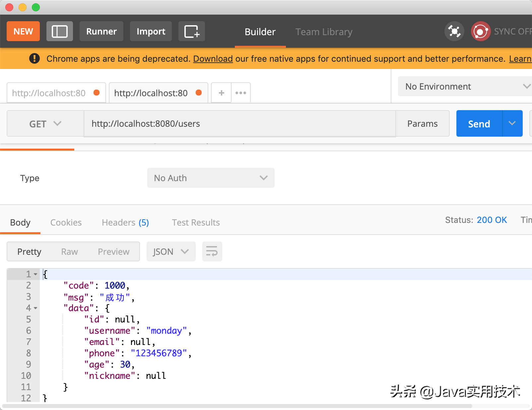Change response format JSON dropdown
Screen dimensions: 532x410
(x=171, y=252)
